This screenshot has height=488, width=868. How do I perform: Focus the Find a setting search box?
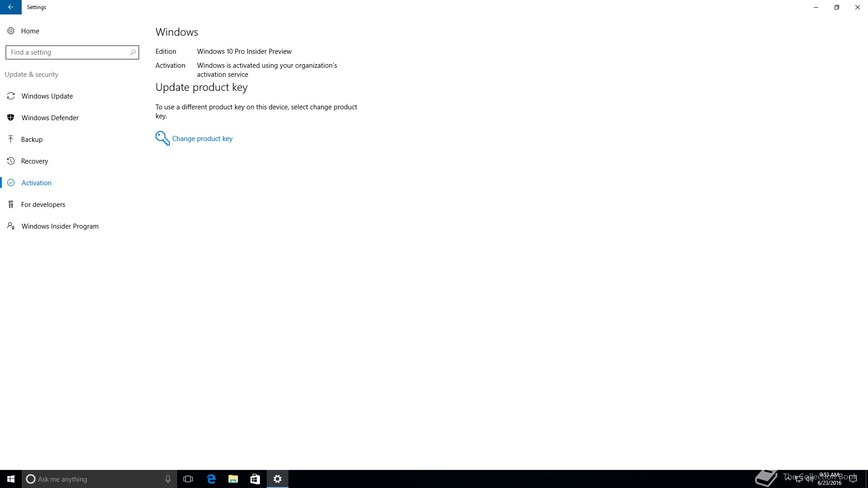[72, 52]
